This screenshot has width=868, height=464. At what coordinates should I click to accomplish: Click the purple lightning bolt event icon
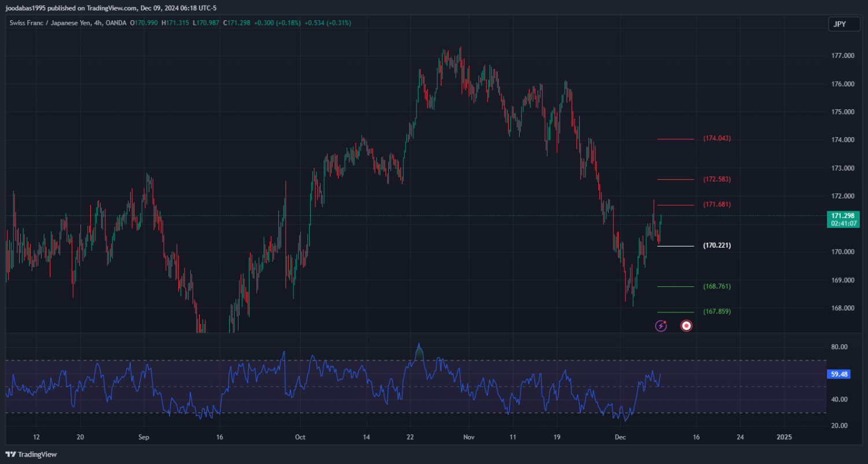click(661, 326)
